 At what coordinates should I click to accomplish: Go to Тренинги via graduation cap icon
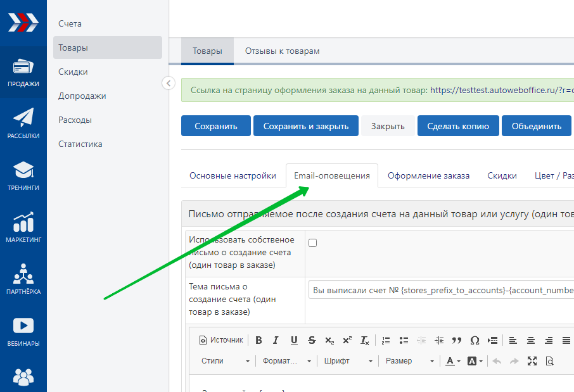tap(23, 175)
